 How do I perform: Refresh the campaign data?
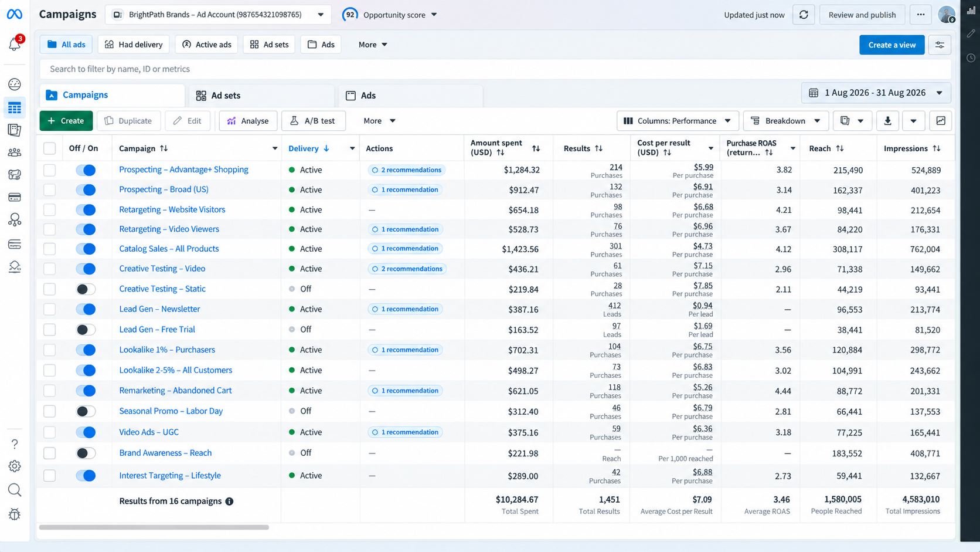click(804, 15)
